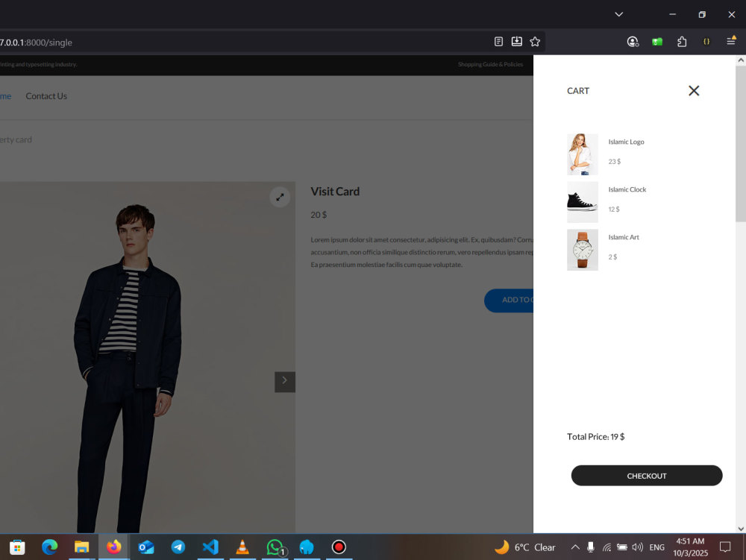Open the blue elephant app in taskbar
The height and width of the screenshot is (560, 746).
[x=307, y=547]
